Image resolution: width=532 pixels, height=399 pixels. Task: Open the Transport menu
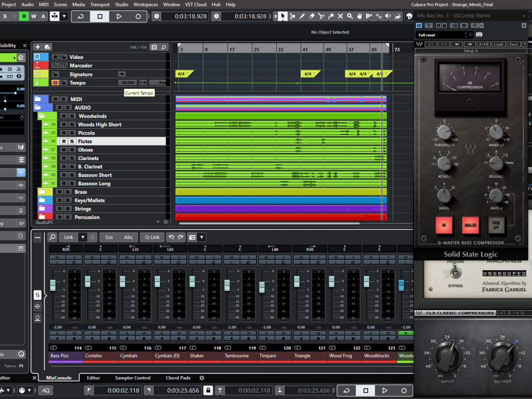(100, 4)
